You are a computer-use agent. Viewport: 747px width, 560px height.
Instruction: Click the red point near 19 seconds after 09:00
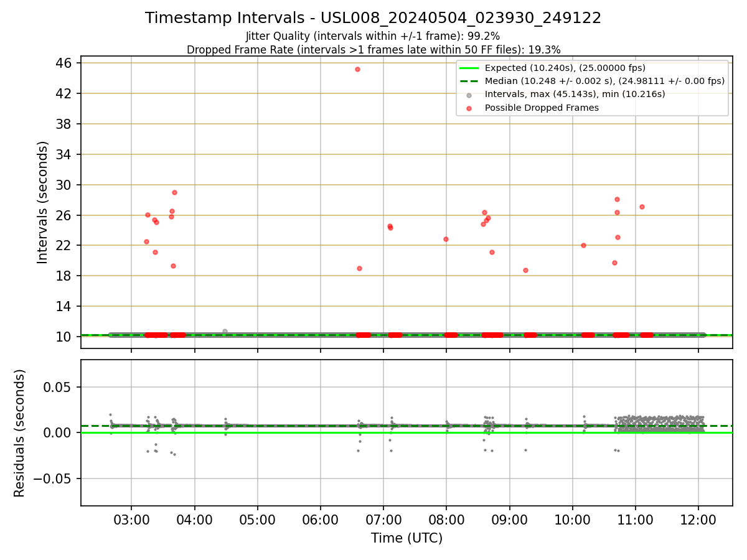tap(525, 270)
